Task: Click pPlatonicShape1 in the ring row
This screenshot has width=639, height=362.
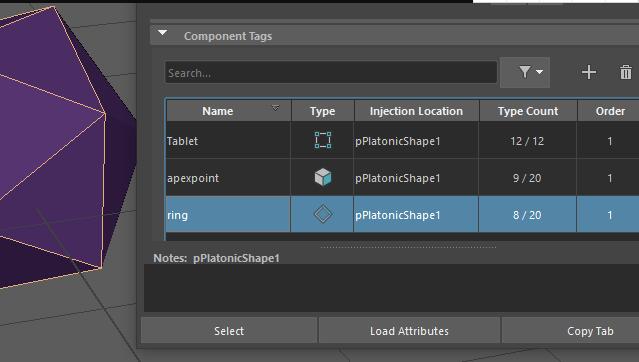Action: [398, 215]
